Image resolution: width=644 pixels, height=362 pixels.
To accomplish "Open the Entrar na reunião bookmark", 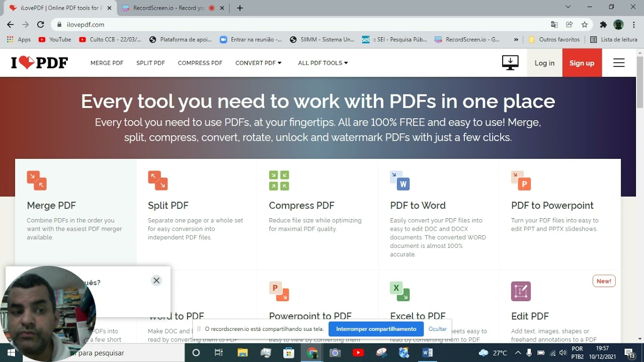I will tap(251, 39).
